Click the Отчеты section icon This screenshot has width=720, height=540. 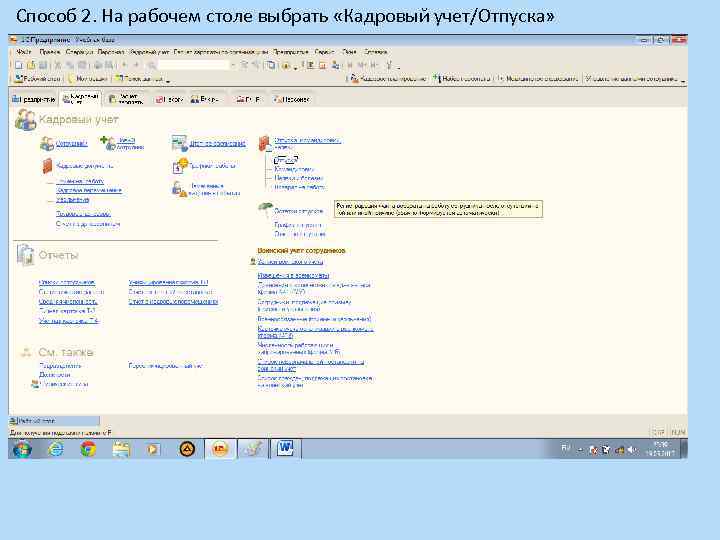25,255
